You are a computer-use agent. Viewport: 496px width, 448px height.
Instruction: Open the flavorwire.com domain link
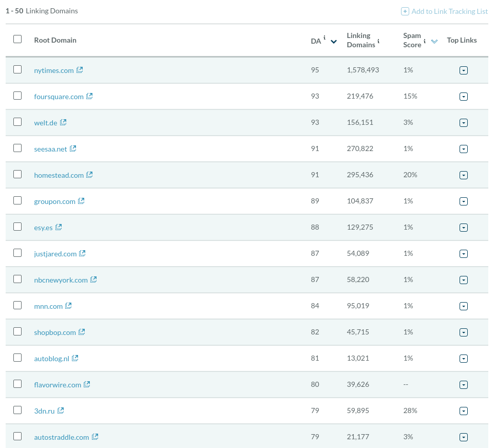coord(58,385)
